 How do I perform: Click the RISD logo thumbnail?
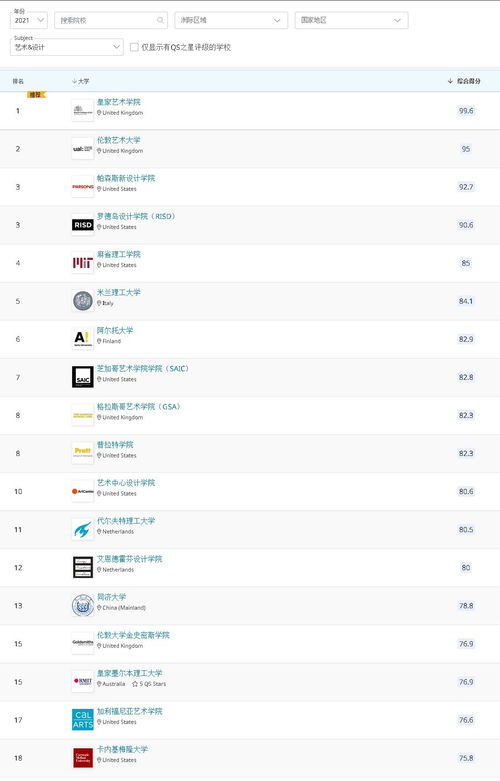click(x=83, y=225)
